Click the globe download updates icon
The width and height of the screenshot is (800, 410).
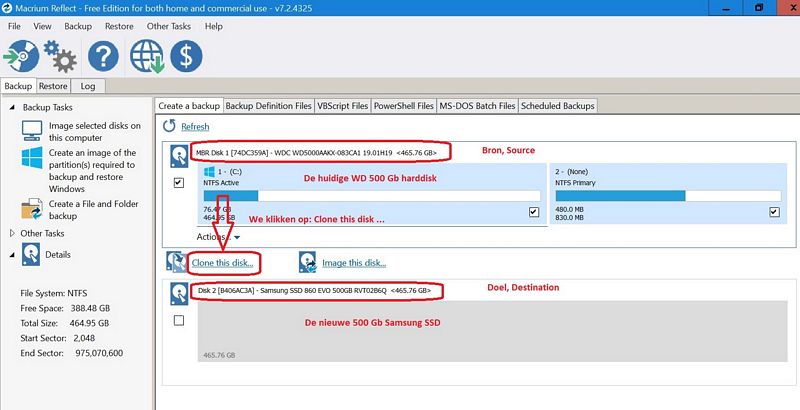coord(146,56)
